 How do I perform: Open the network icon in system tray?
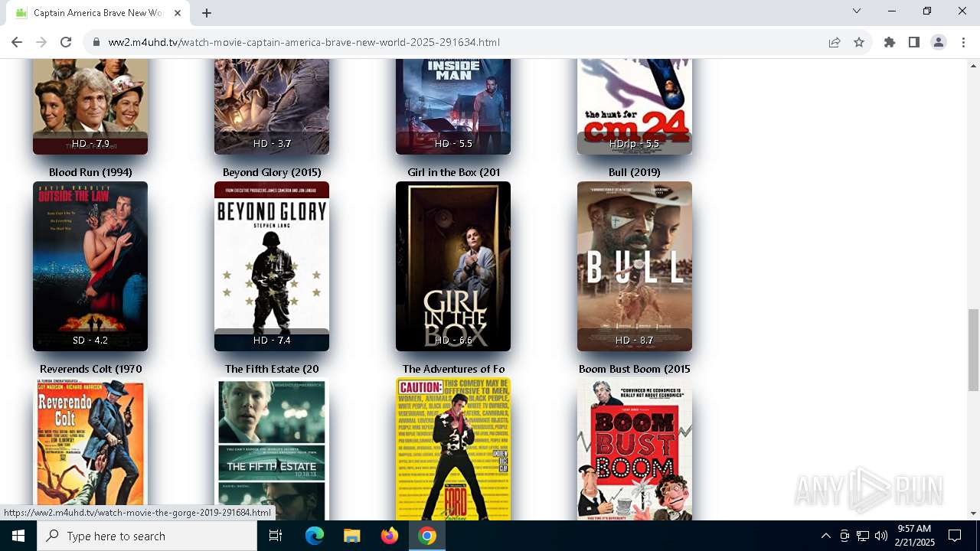click(x=863, y=536)
